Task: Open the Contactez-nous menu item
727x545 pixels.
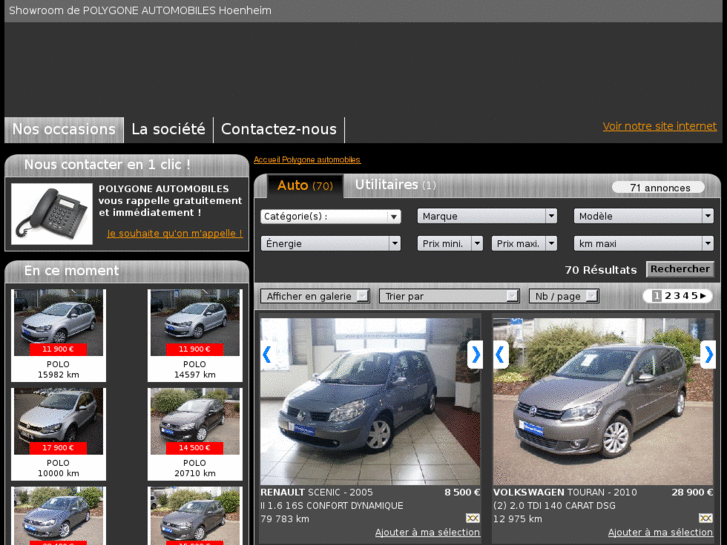Action: pos(278,129)
